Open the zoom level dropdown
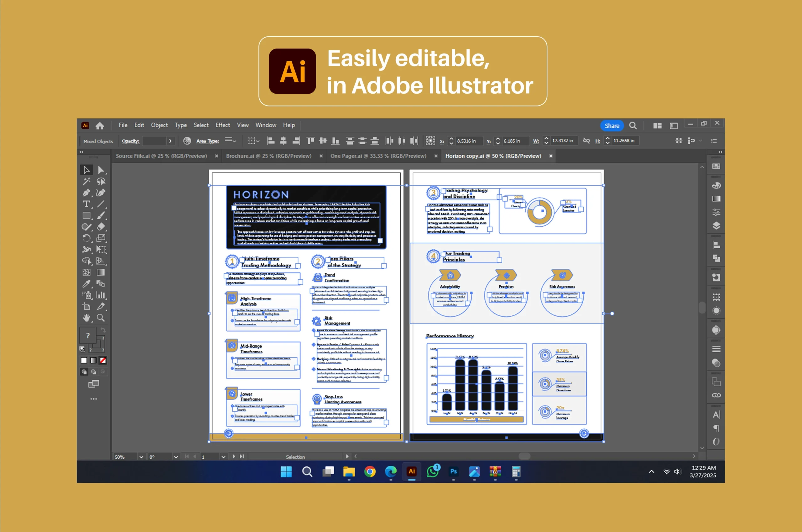 click(x=141, y=457)
